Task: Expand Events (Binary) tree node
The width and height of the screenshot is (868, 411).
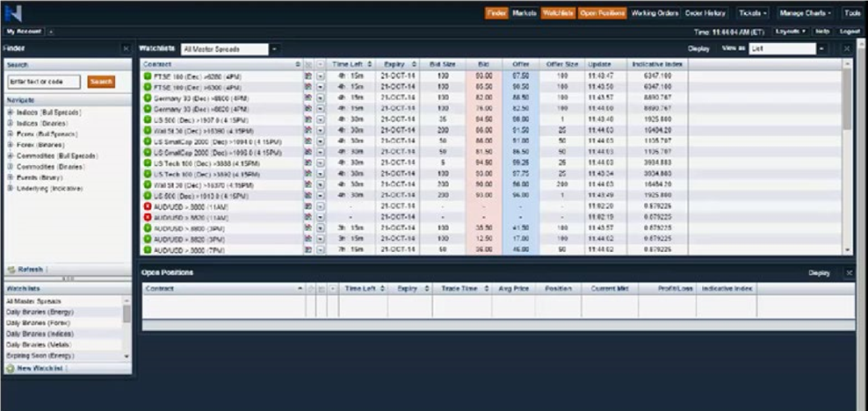Action: click(11, 177)
